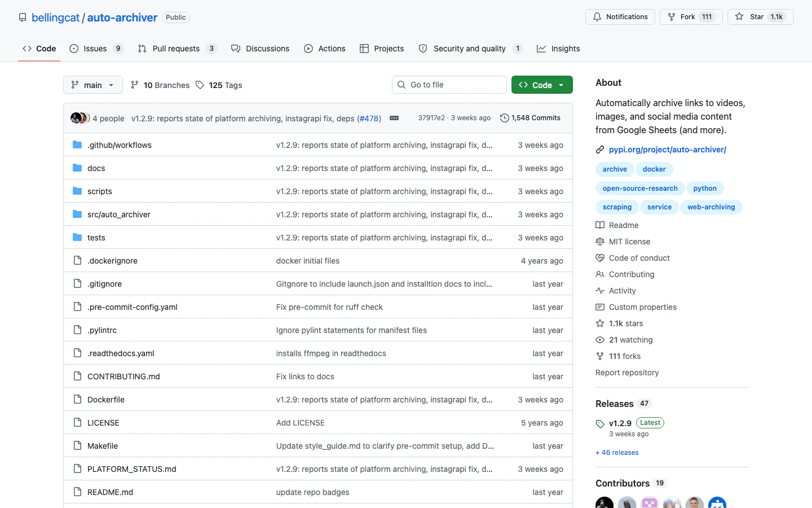Click the eye icon beside 21 watching
The height and width of the screenshot is (508, 812).
pyautogui.click(x=600, y=340)
